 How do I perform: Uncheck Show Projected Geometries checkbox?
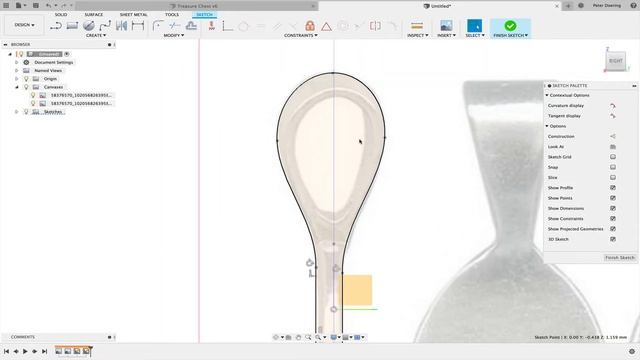coord(613,229)
